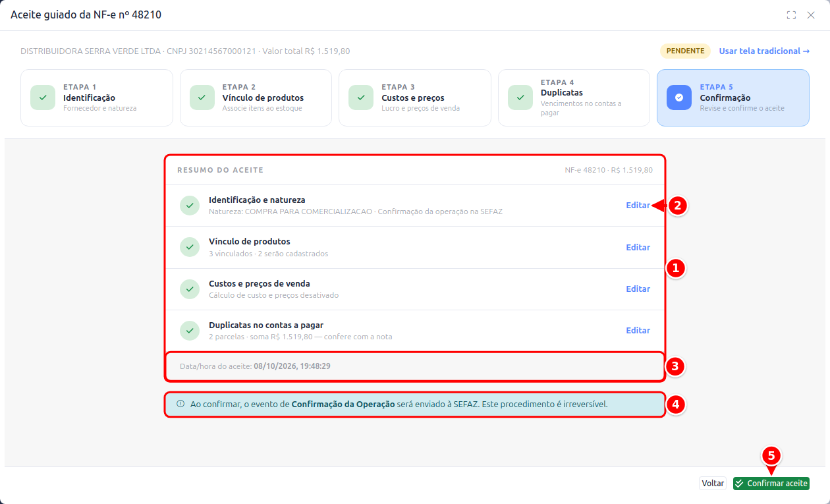
Task: Click 'NF-e 48210 · R$ 1.519,80' summary text
Action: pos(609,170)
